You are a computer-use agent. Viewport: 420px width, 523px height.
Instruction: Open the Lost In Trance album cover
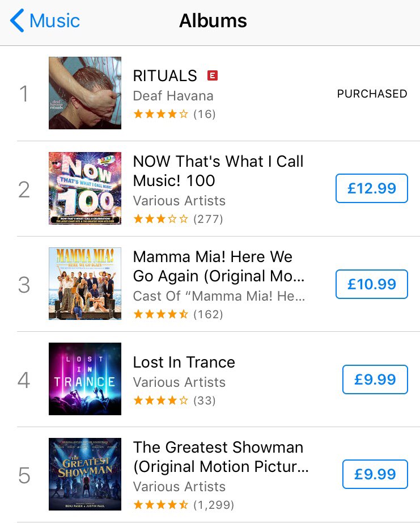click(85, 379)
